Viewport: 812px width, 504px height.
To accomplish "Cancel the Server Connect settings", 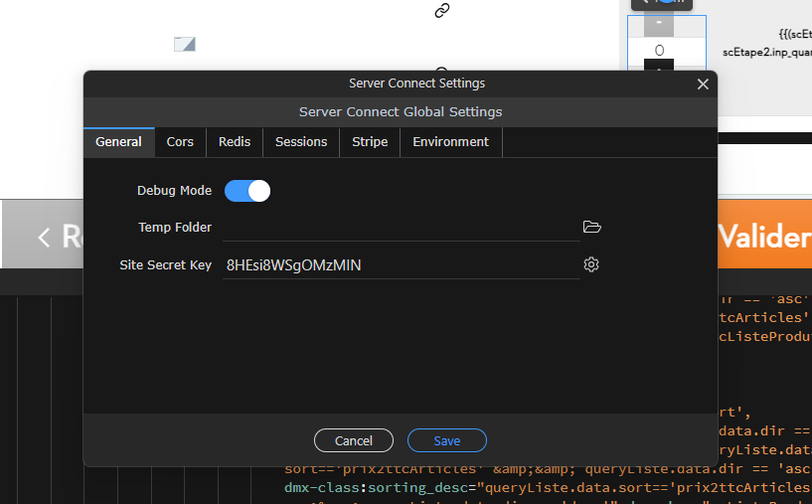I will click(353, 440).
